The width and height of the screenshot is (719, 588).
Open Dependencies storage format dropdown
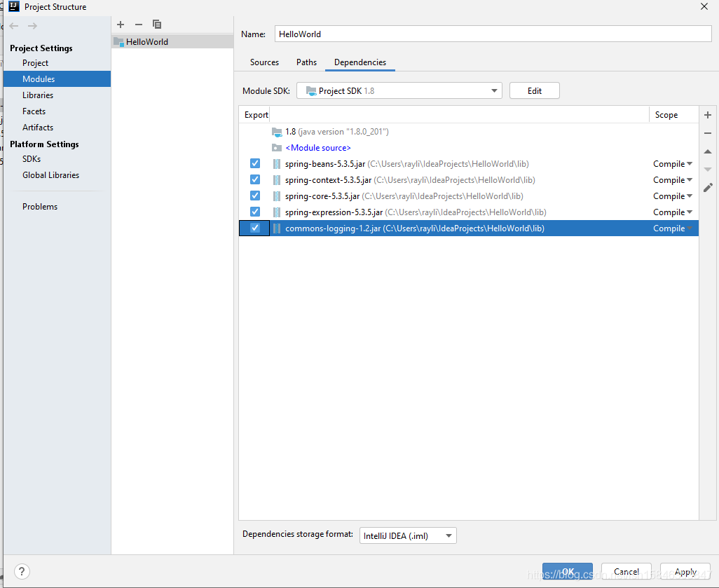pyautogui.click(x=408, y=535)
